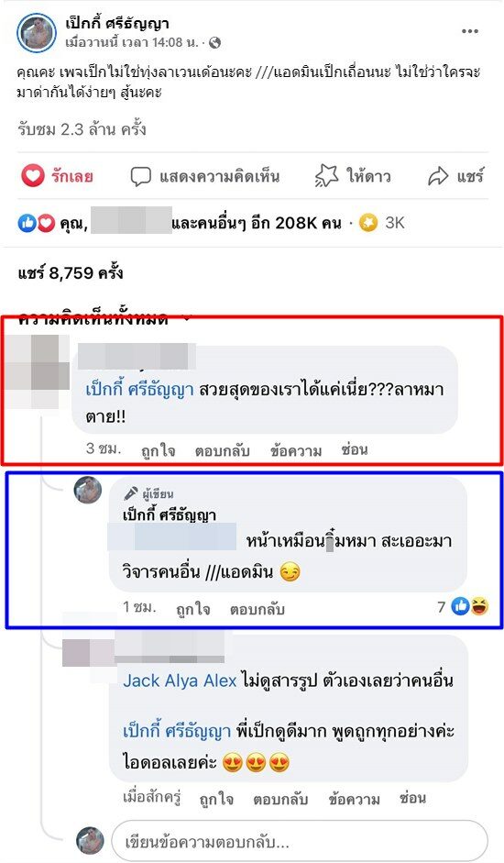Click ตอบกลับ under the first comment

pos(223,451)
